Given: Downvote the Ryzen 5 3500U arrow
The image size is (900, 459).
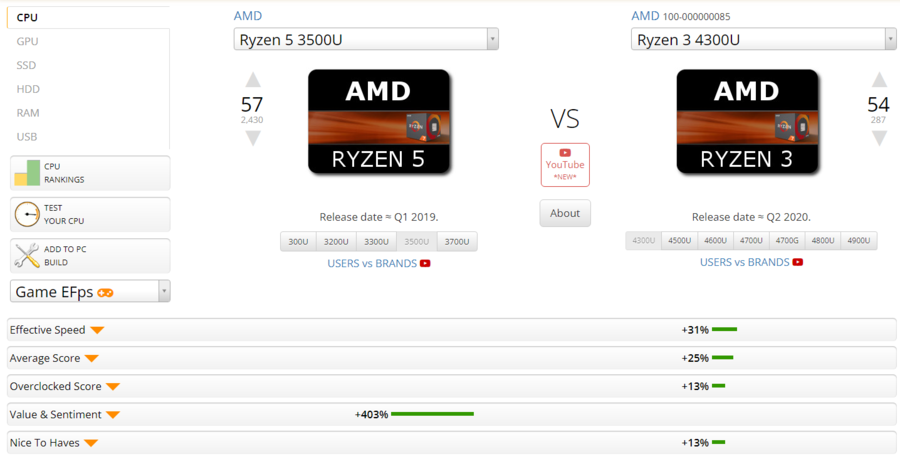Looking at the screenshot, I should 253,138.
